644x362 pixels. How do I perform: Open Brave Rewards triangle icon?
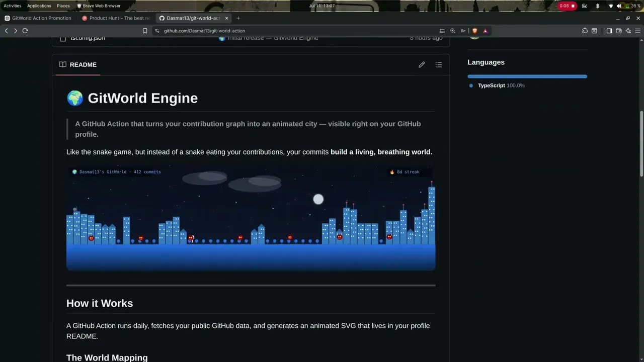coord(485,31)
